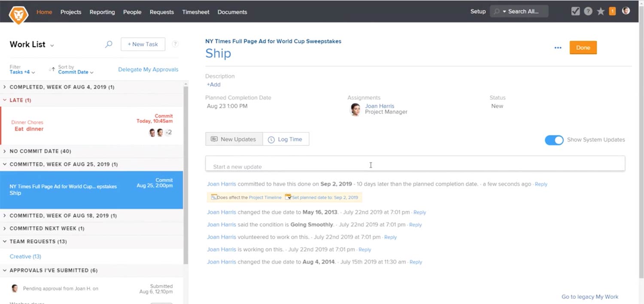Click the sort direction arrows icon
The height and width of the screenshot is (304, 644).
pyautogui.click(x=52, y=69)
